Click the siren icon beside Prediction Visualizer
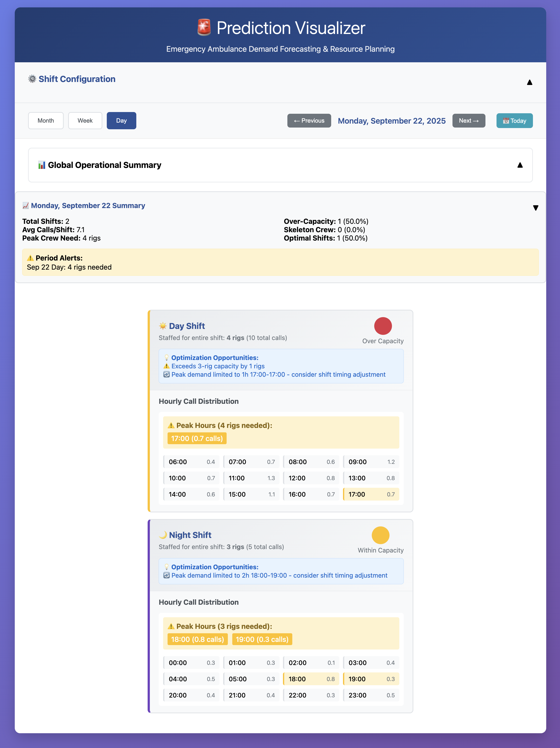The image size is (560, 748). point(204,27)
